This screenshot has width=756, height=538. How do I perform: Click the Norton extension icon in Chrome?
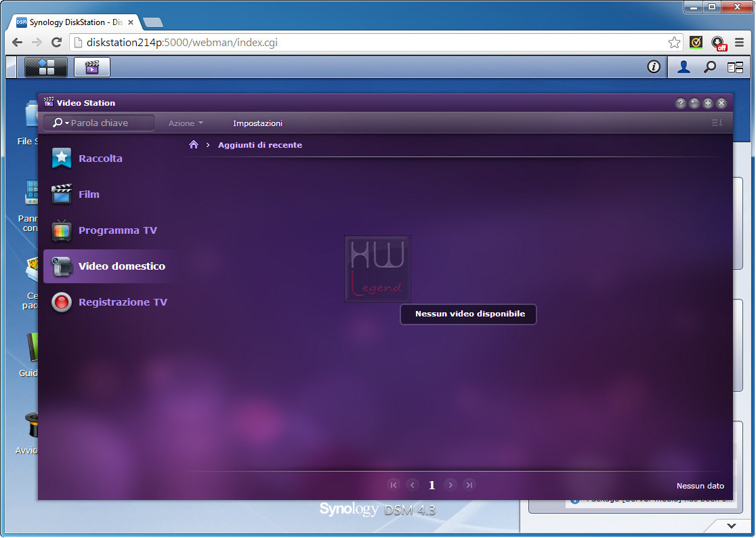tap(696, 43)
